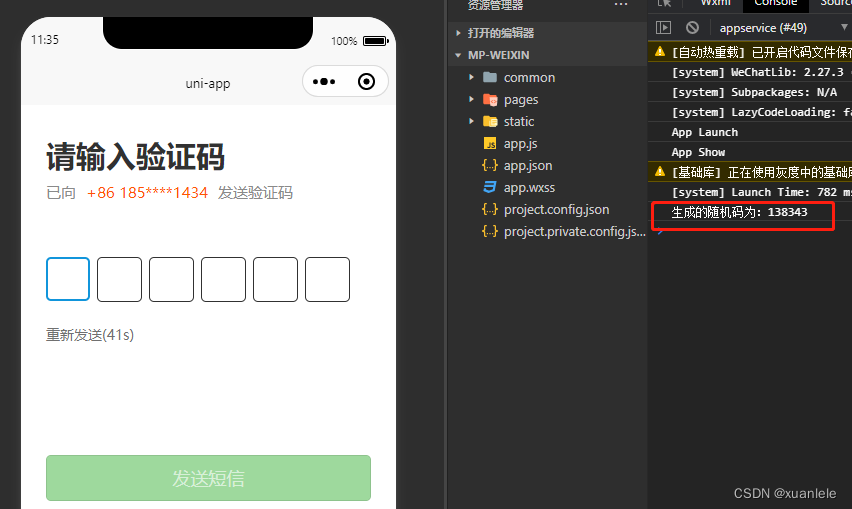Clear the console with the ban icon
The width and height of the screenshot is (852, 509).
[x=692, y=27]
